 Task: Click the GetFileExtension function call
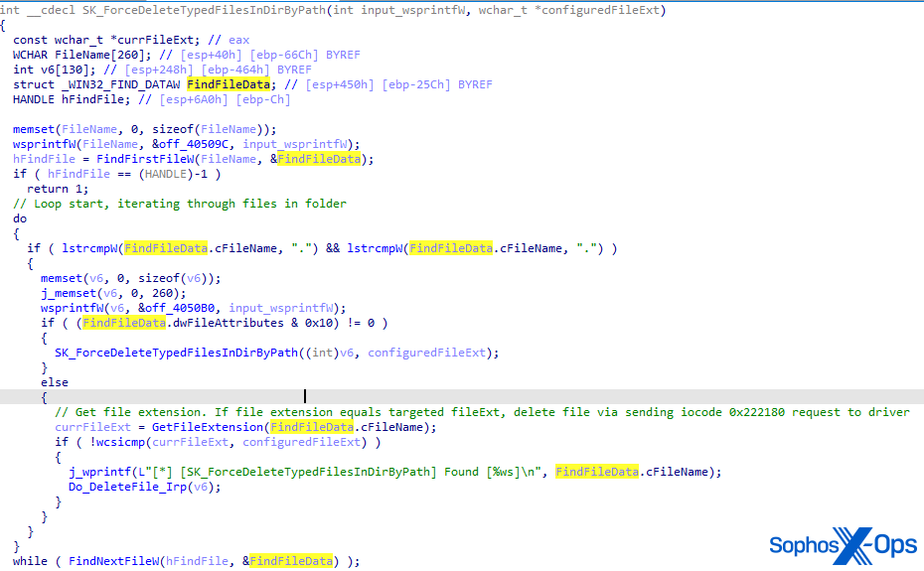pos(208,427)
